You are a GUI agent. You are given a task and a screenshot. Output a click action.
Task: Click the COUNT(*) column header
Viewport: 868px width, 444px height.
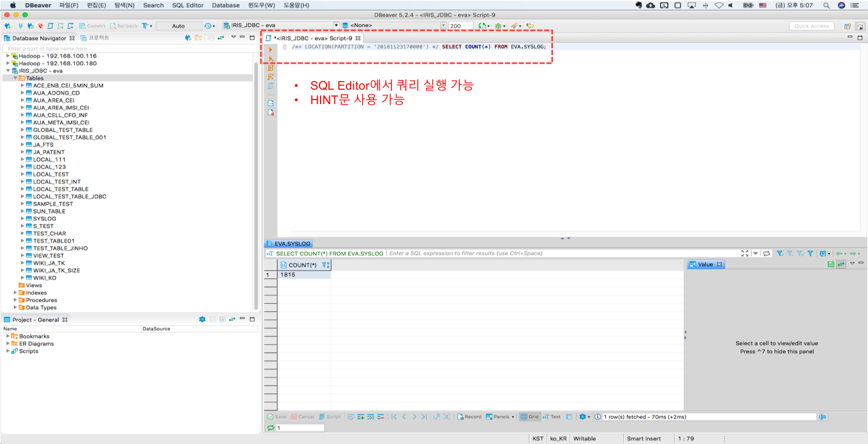tap(302, 265)
